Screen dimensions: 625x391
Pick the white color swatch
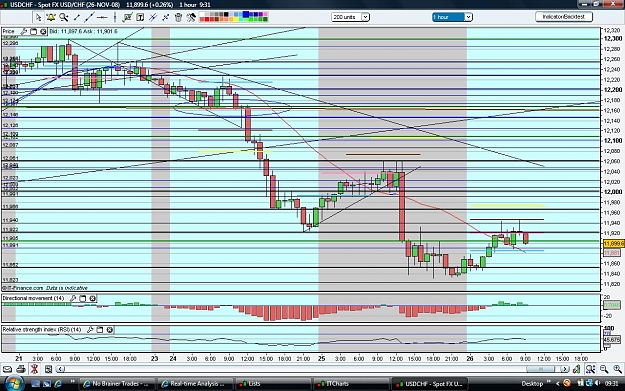click(x=202, y=14)
